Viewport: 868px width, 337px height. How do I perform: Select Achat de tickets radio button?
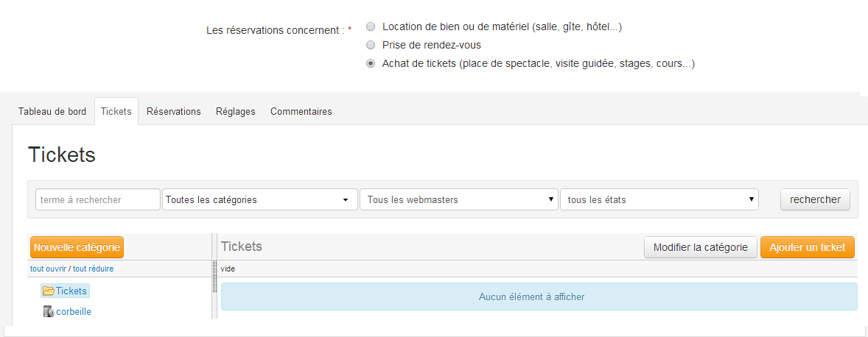(x=371, y=63)
